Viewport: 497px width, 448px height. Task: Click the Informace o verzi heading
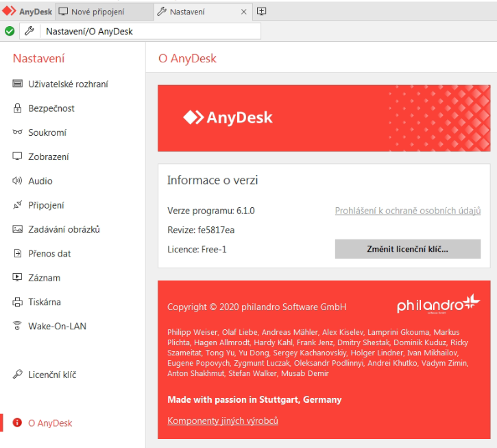click(x=213, y=180)
